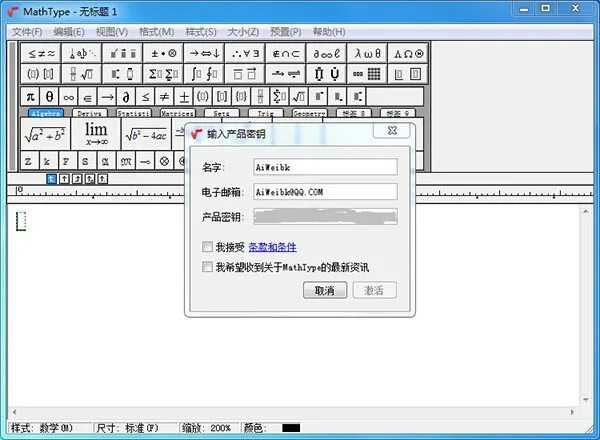Open the 编辑(E) menu
This screenshot has height=440, width=600.
tap(69, 32)
